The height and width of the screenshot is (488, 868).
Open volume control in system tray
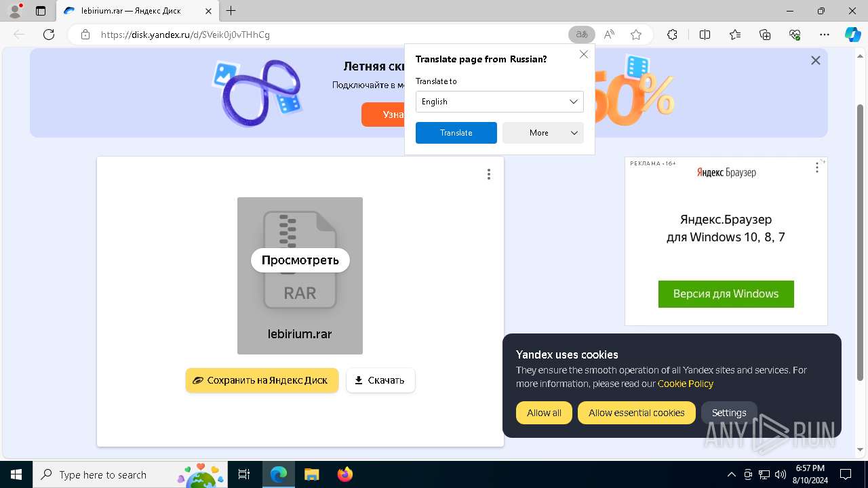pos(781,474)
